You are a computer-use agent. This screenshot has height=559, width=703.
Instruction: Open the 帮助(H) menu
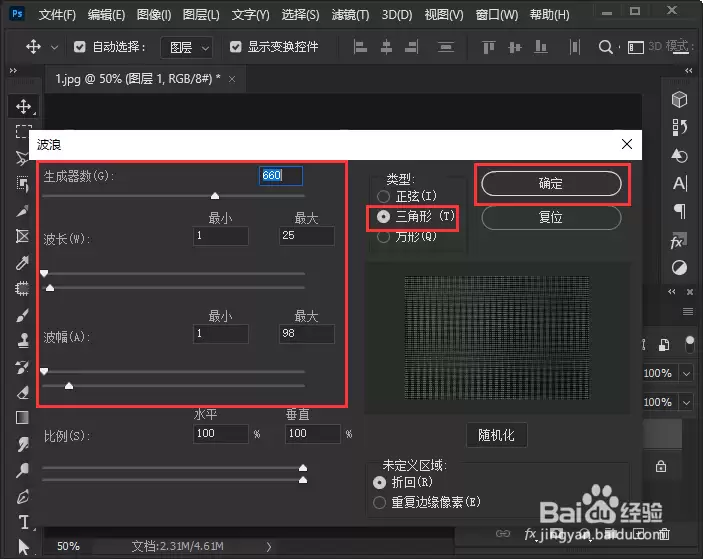(549, 15)
